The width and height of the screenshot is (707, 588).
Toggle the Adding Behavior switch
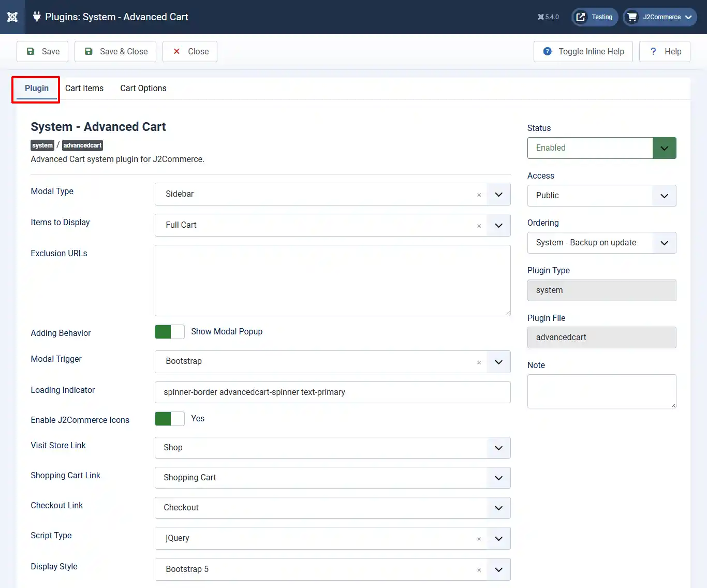click(x=170, y=332)
